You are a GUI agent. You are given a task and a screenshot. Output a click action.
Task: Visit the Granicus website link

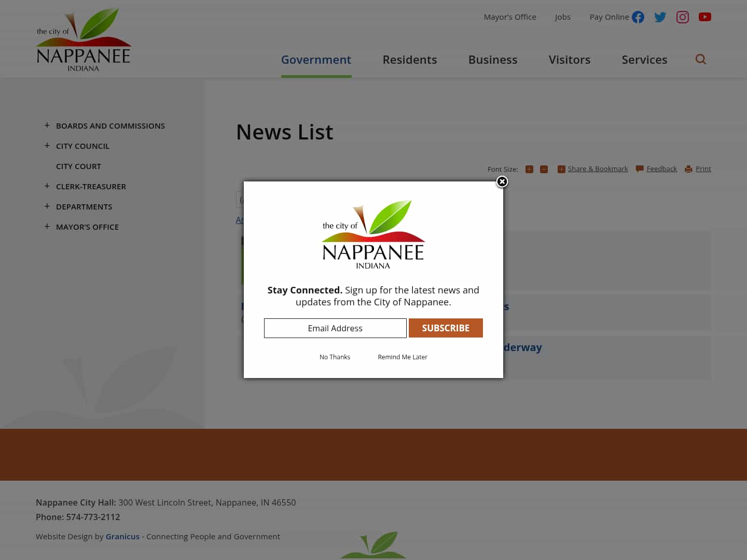122,537
